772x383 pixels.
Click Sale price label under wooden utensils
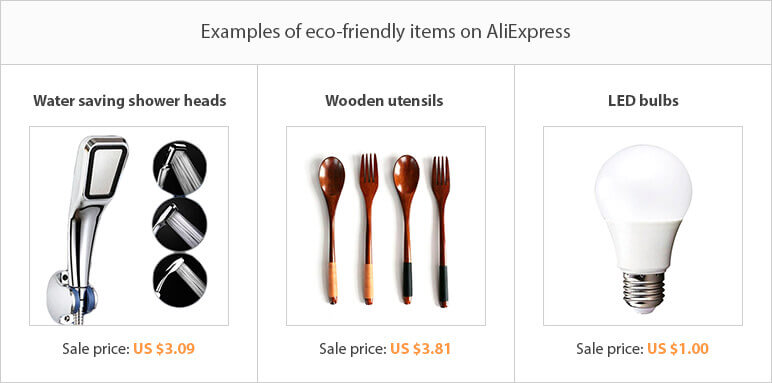tap(353, 349)
